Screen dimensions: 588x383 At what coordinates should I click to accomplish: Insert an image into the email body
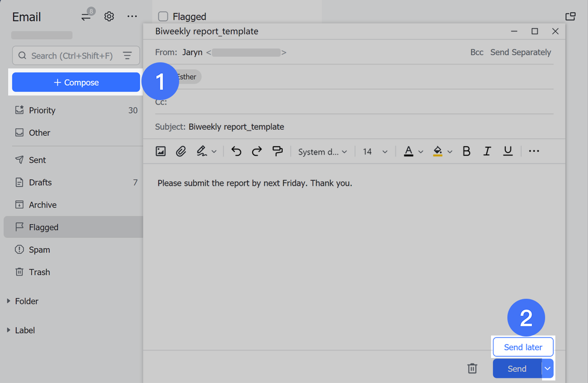[x=160, y=151]
